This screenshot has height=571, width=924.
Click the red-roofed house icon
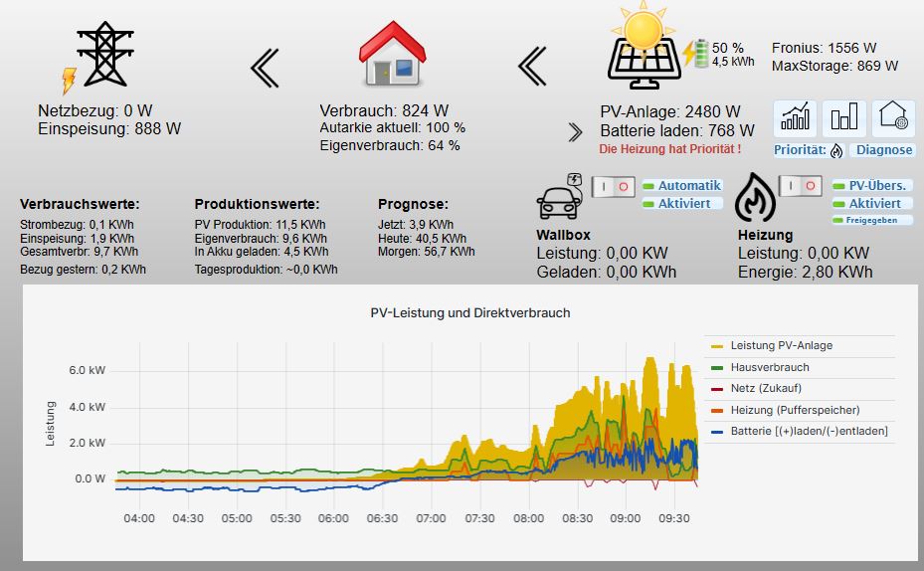[393, 53]
